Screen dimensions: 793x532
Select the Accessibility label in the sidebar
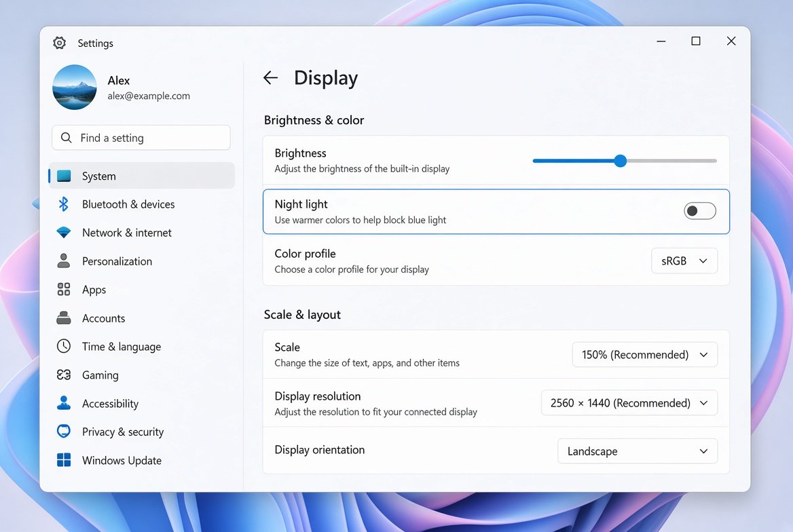coord(110,404)
